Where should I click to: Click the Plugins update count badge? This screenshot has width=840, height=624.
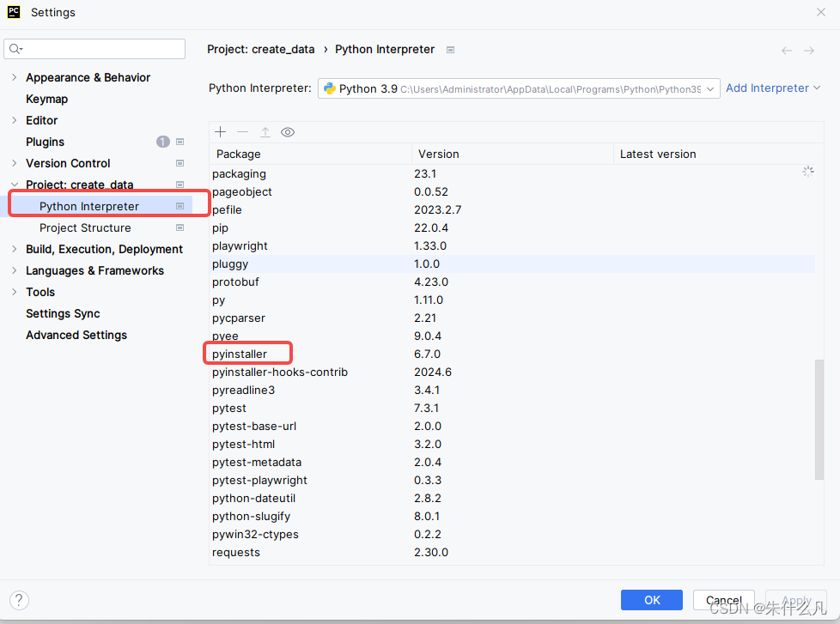[163, 142]
